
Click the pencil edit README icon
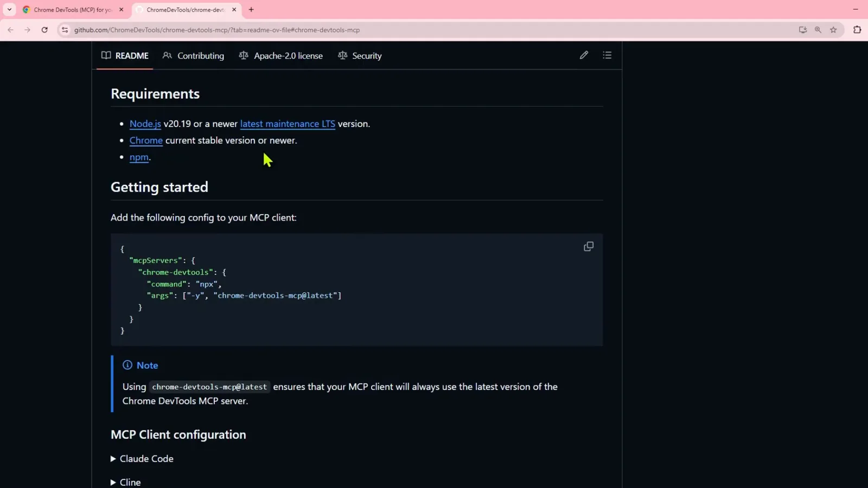pyautogui.click(x=584, y=55)
